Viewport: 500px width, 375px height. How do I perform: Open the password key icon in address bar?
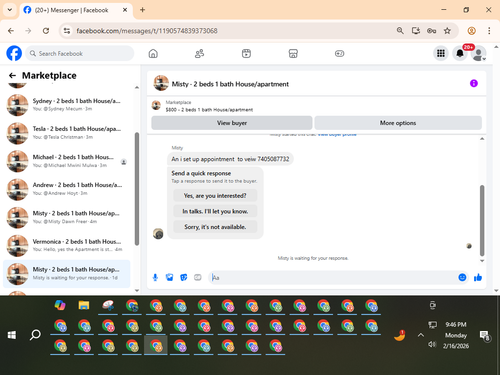pos(431,31)
